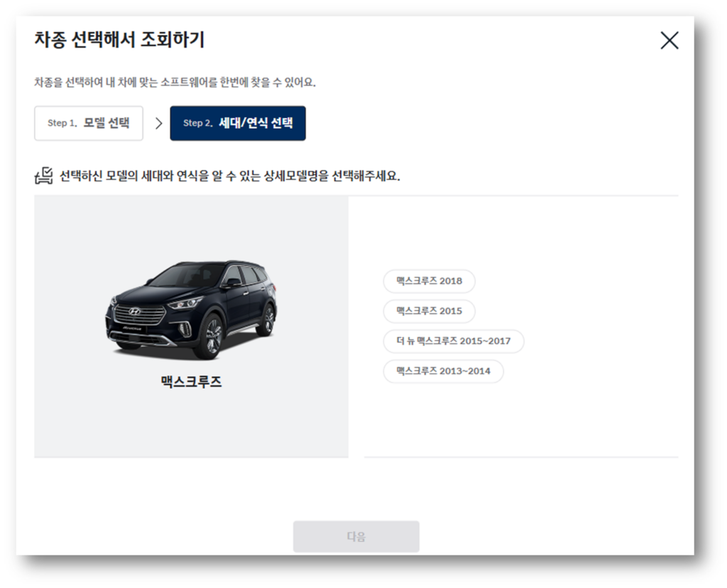Select the 맥스크루즈 2013~2014 option
This screenshot has width=727, height=588.
pyautogui.click(x=443, y=371)
